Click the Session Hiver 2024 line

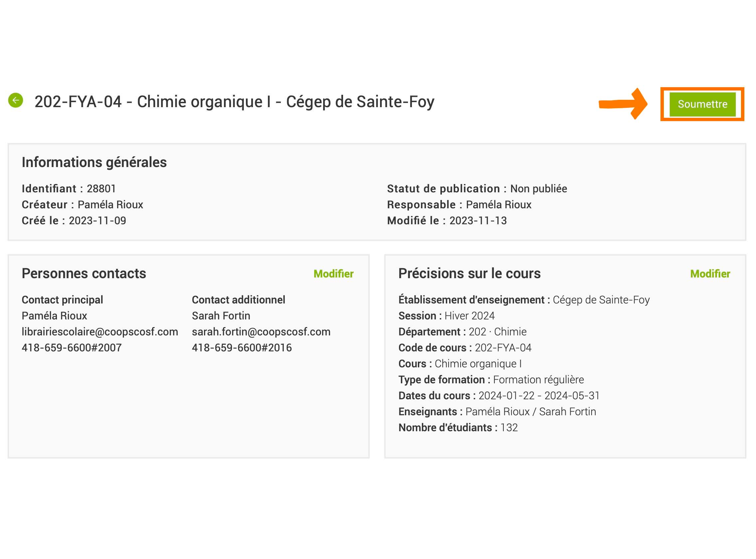tap(446, 316)
